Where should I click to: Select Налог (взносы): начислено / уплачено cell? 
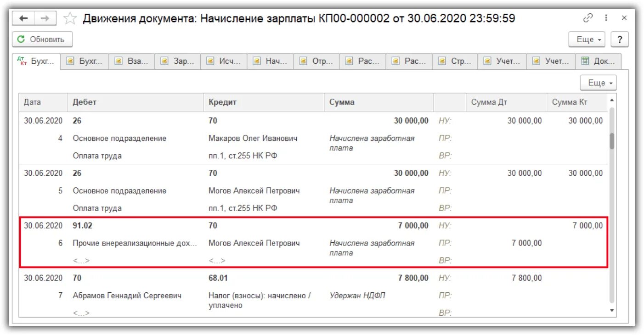(260, 300)
